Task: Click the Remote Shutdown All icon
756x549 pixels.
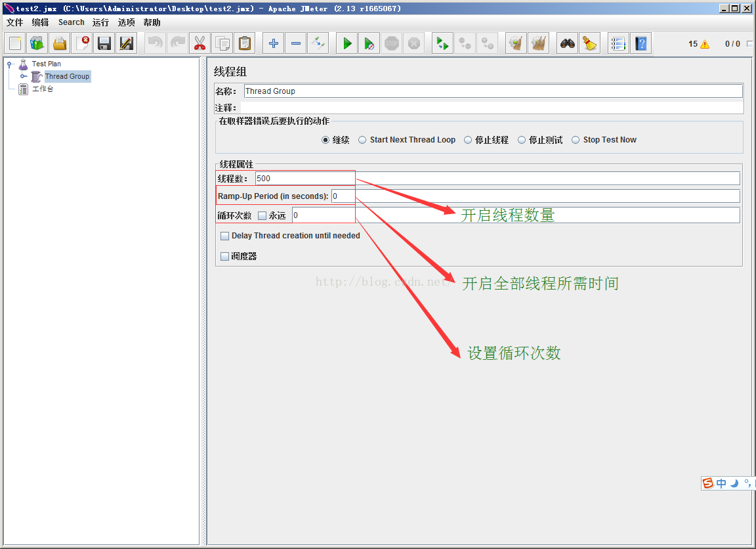Action: 488,43
